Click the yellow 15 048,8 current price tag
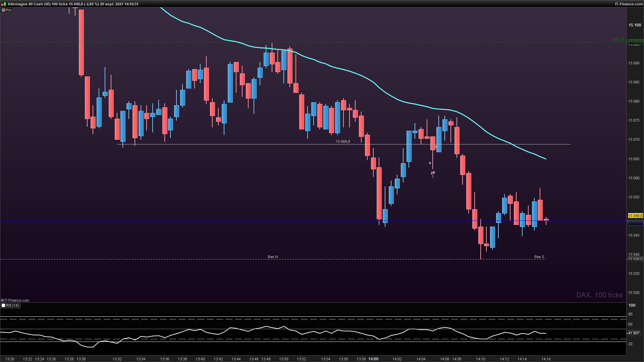This screenshot has width=644, height=362. [635, 216]
